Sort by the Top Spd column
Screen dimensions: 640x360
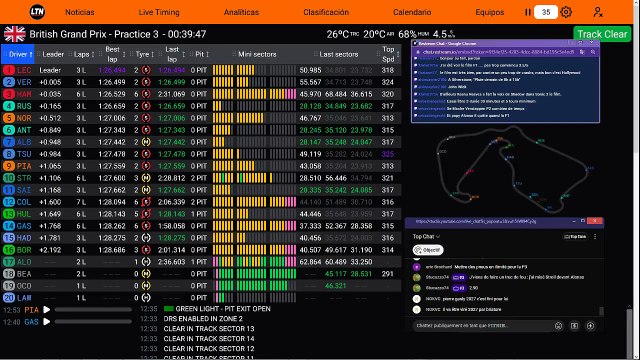tap(389, 54)
